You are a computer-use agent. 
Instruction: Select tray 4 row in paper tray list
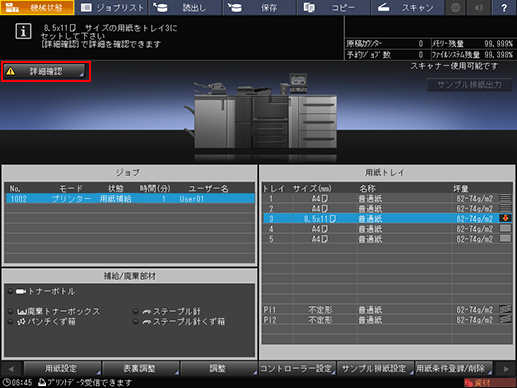tap(387, 229)
